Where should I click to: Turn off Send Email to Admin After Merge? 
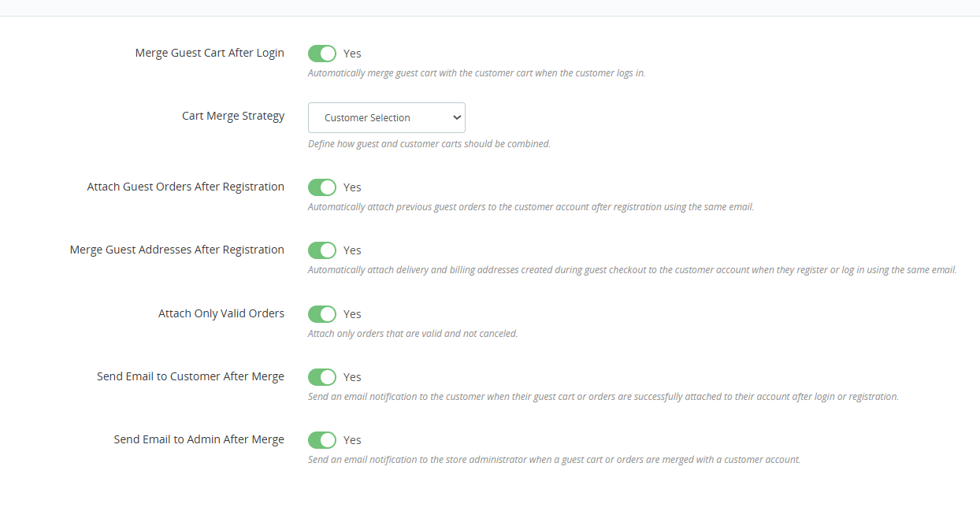pos(322,440)
